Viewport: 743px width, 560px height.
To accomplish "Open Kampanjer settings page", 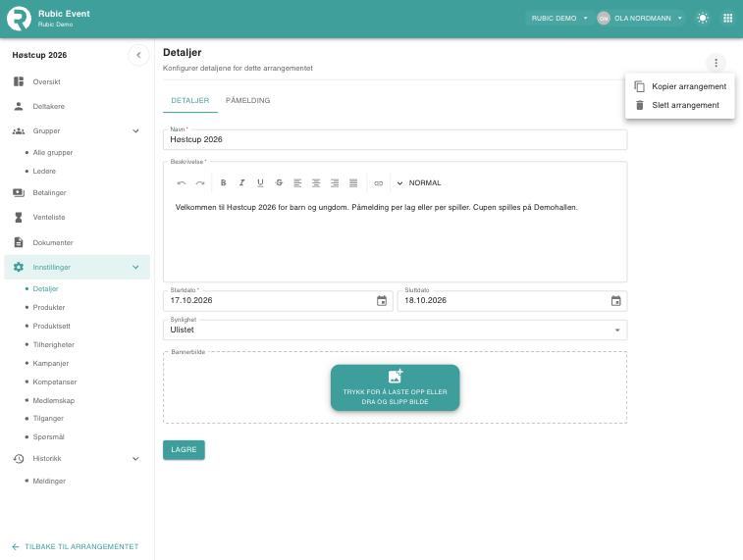I will tap(51, 364).
